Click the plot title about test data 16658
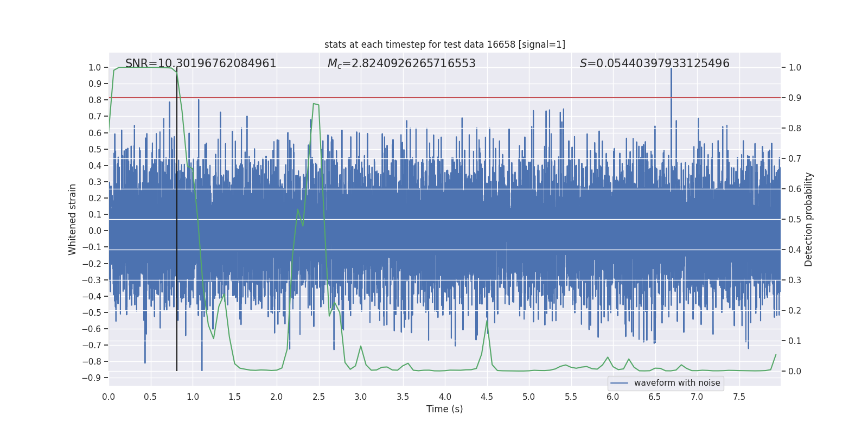This screenshot has width=868, height=434. [444, 44]
